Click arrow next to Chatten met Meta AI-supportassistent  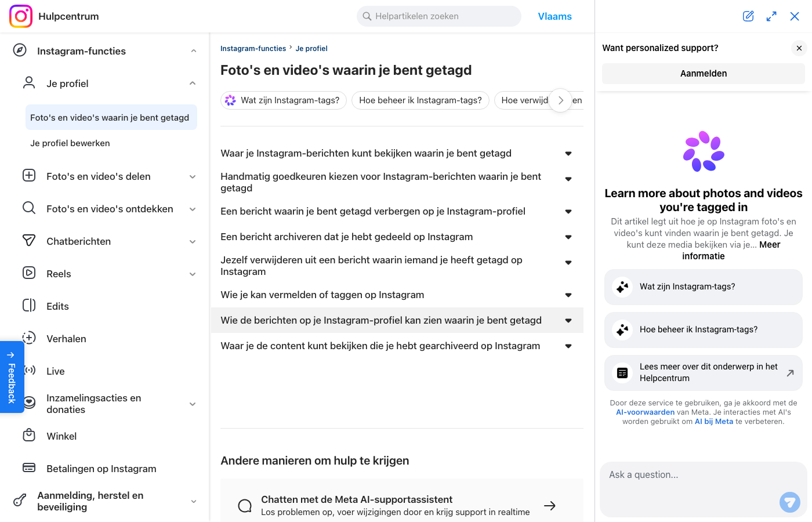tap(550, 506)
